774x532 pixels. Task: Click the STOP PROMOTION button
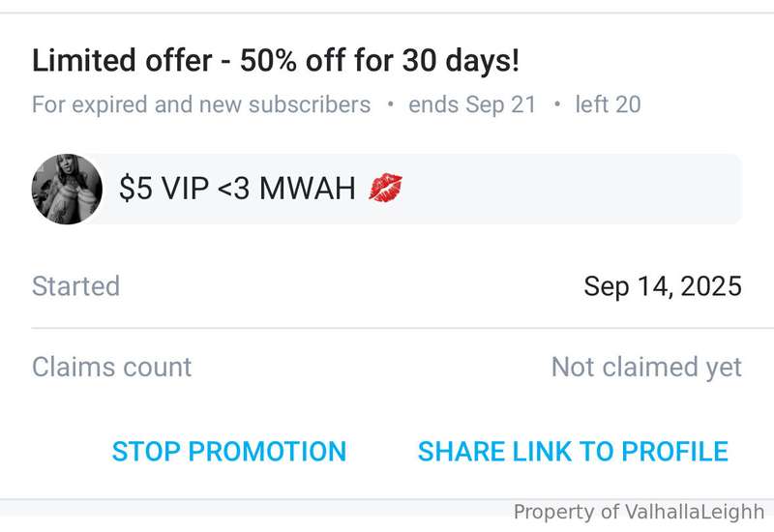pyautogui.click(x=229, y=451)
